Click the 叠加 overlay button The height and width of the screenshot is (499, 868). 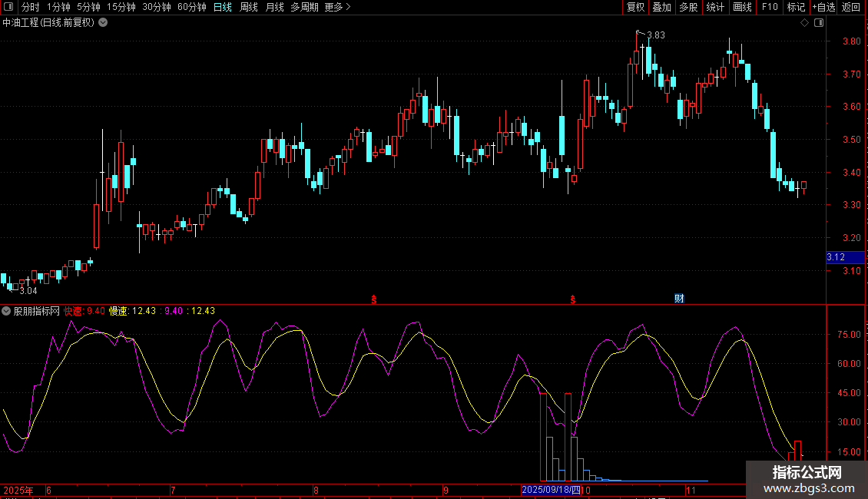(x=661, y=7)
